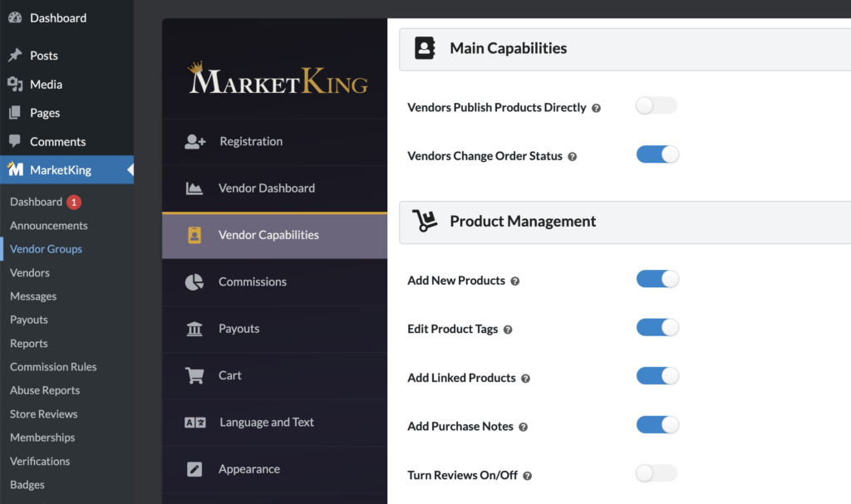Open Language and Text settings tab

(274, 422)
